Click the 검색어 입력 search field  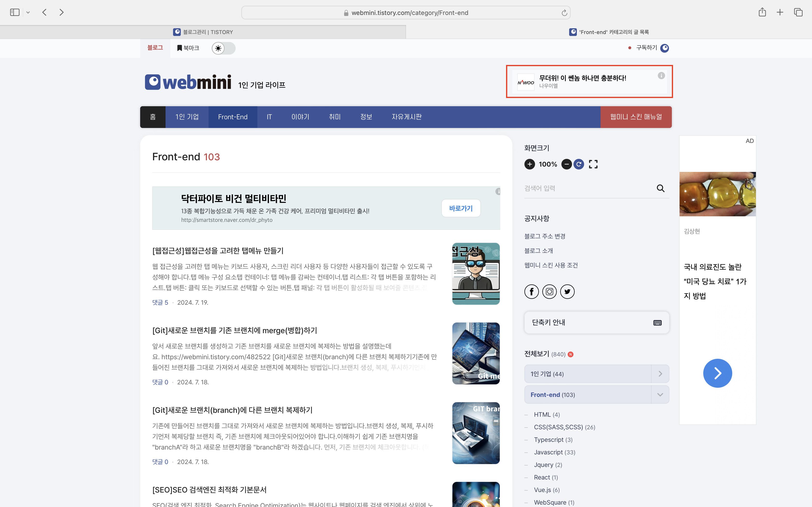tap(587, 189)
